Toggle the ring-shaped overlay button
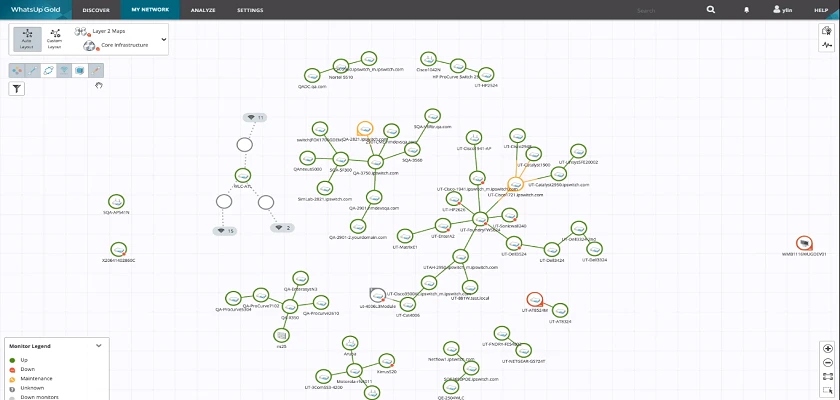The width and height of the screenshot is (840, 400). point(48,70)
